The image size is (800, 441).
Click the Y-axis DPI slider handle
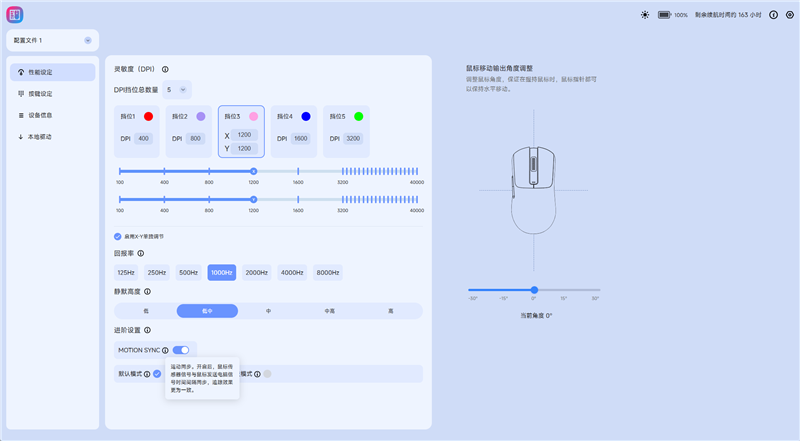click(254, 200)
